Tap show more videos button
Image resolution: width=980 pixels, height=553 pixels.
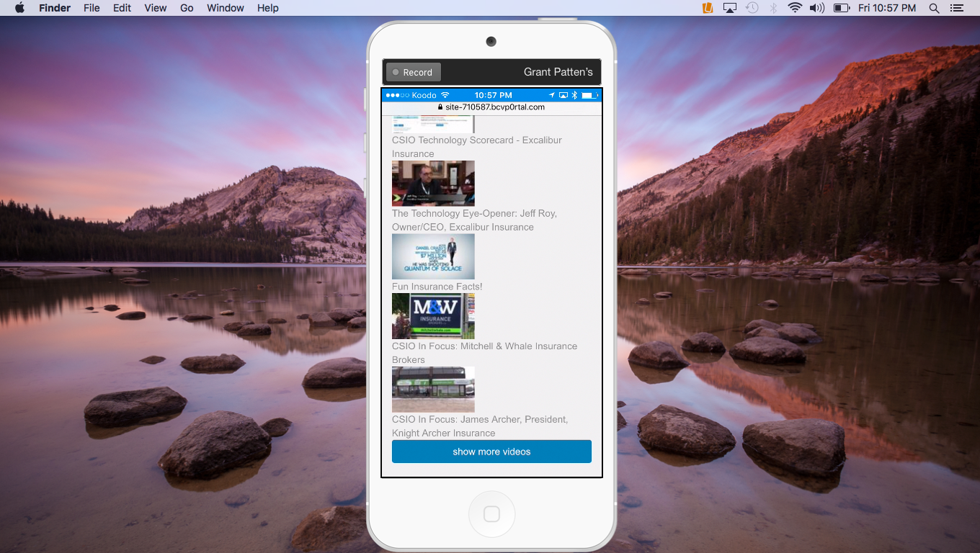click(x=491, y=451)
